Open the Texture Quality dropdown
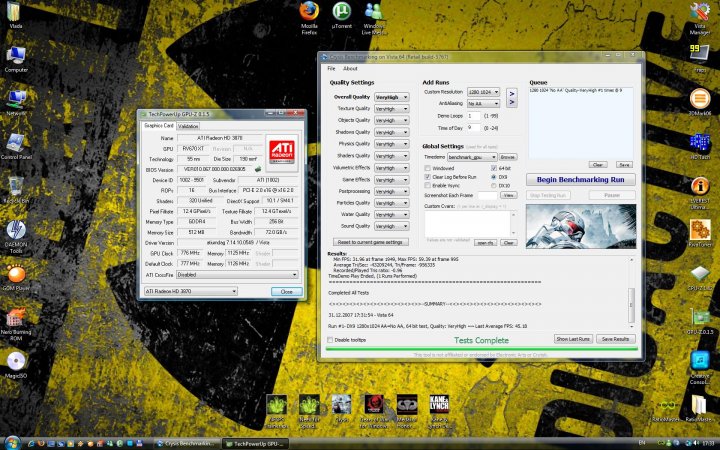The height and width of the screenshot is (450, 720). [391, 109]
